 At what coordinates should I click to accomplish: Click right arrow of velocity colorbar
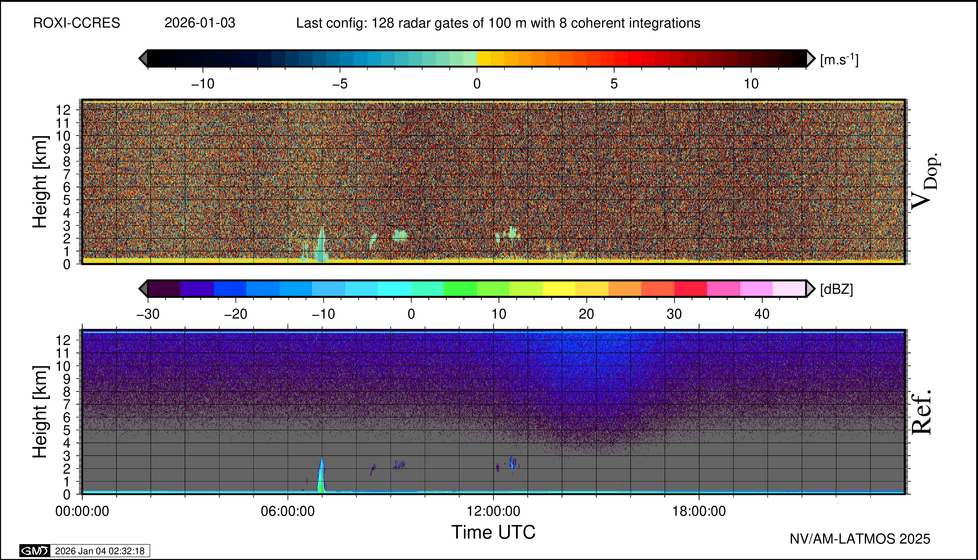click(x=810, y=58)
